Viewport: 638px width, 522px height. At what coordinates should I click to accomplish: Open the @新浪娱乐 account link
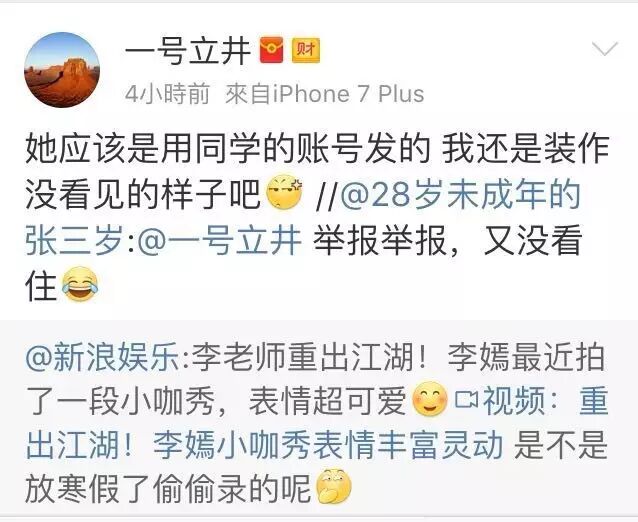[102, 357]
